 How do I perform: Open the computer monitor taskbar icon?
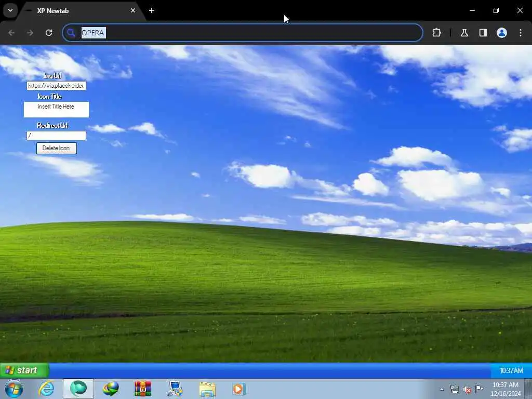[x=175, y=389]
